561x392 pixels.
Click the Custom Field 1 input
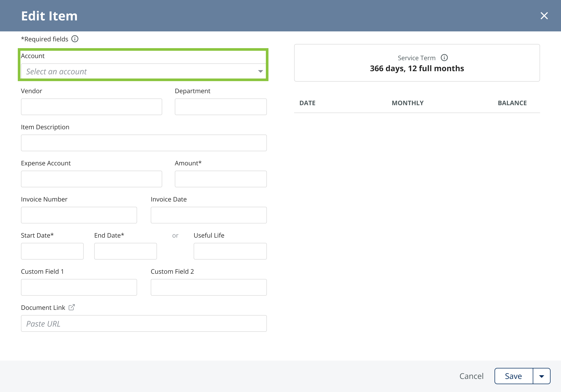[x=79, y=287]
